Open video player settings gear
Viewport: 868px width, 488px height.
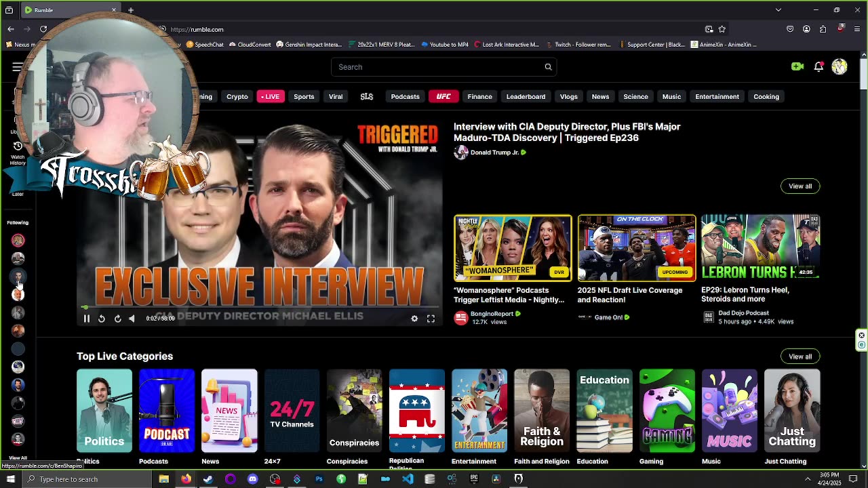pyautogui.click(x=414, y=319)
